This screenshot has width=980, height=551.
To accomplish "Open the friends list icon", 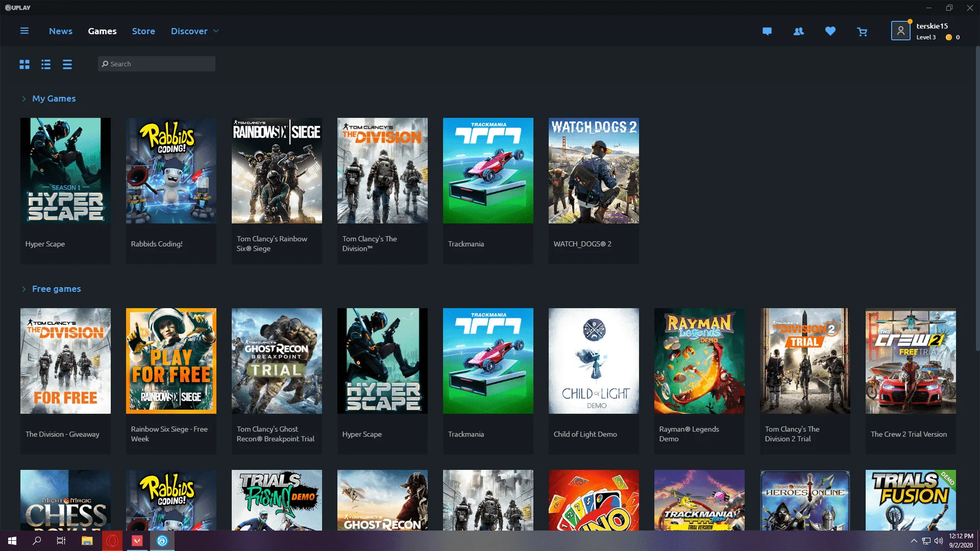I will 799,32.
